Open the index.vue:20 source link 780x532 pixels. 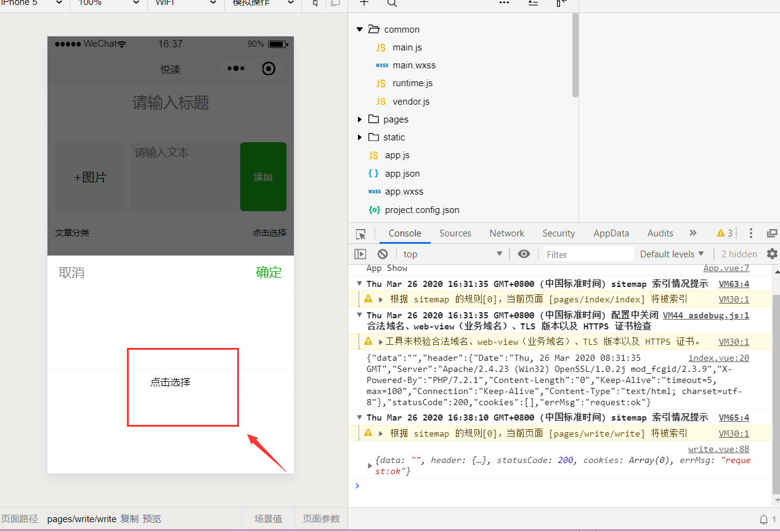(718, 358)
